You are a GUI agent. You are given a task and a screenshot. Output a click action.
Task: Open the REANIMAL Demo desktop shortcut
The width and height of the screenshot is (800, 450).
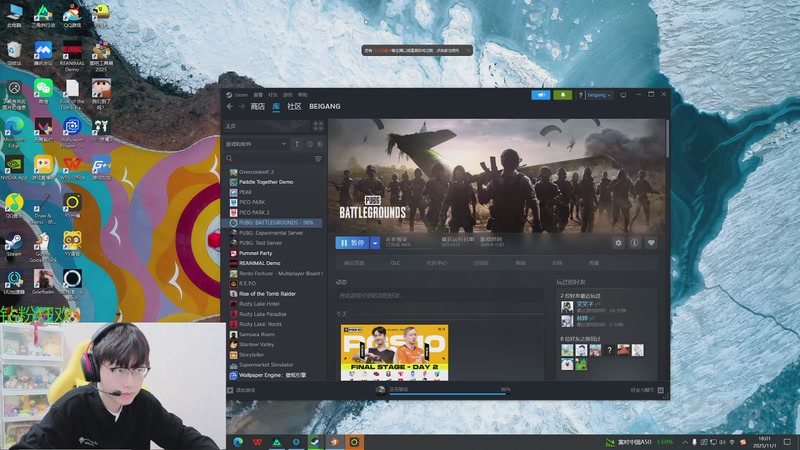72,56
